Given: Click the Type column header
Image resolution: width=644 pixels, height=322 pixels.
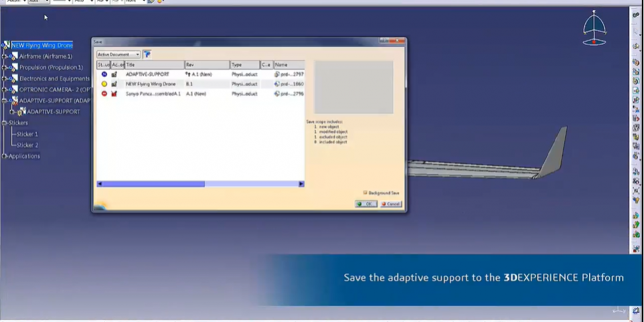Looking at the screenshot, I should pos(244,65).
